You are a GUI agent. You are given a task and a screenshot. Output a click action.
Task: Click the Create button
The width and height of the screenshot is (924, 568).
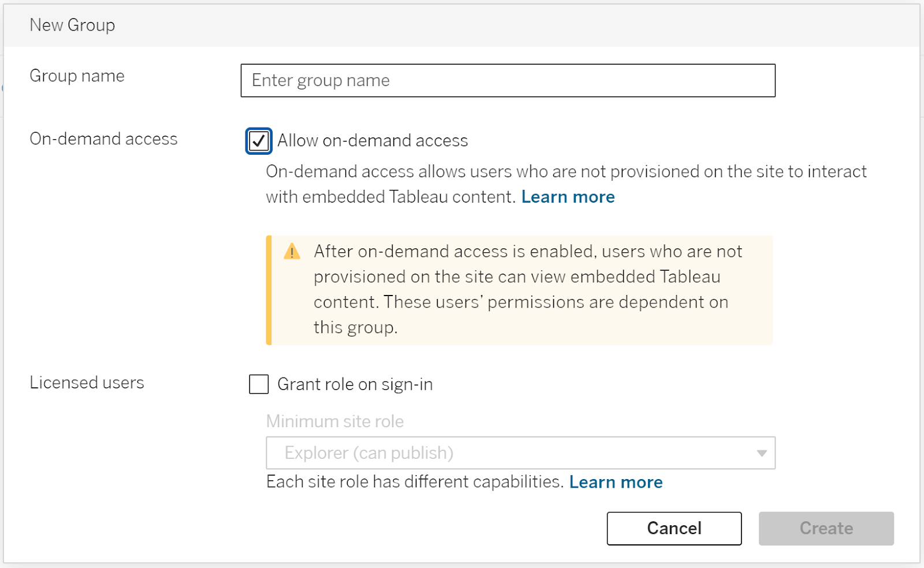pyautogui.click(x=826, y=528)
